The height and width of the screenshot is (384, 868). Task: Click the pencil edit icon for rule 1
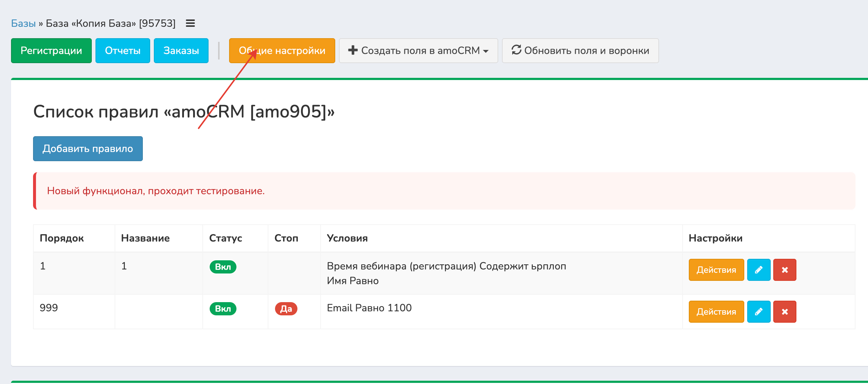(x=759, y=270)
